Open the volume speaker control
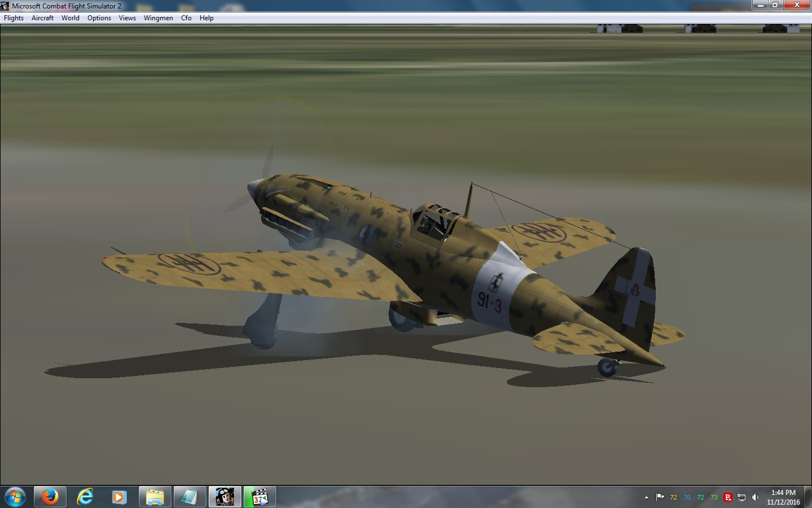This screenshot has height=508, width=812. pos(755,497)
